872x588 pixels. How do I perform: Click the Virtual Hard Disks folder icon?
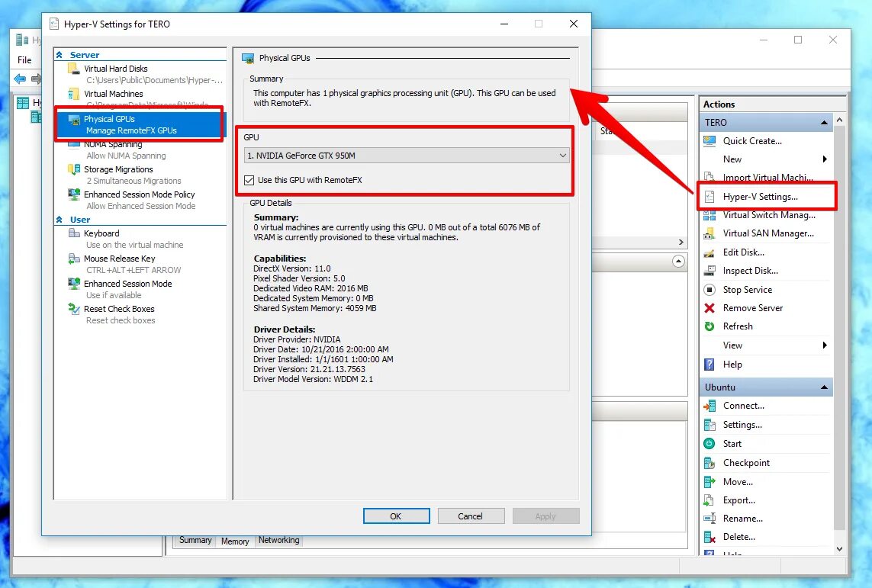73,69
